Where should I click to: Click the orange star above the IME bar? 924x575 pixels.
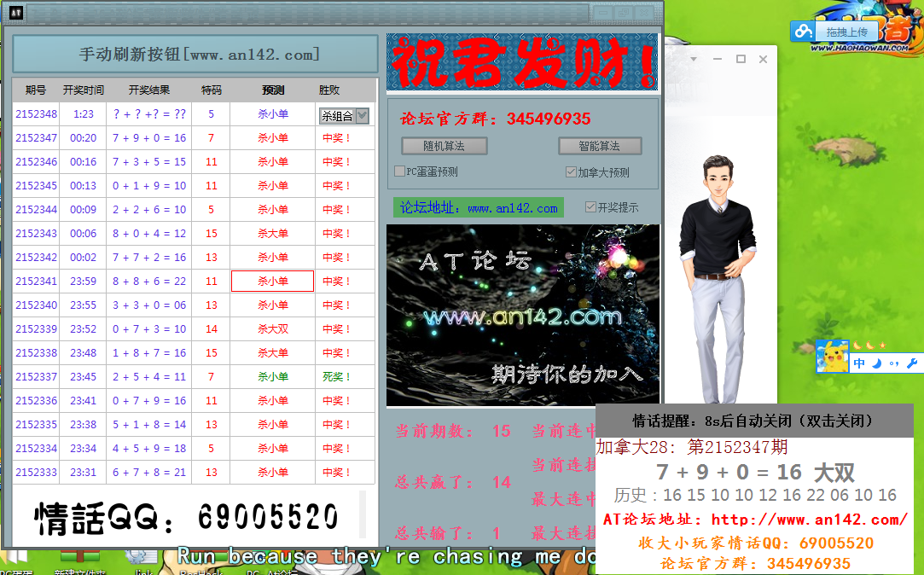[883, 346]
